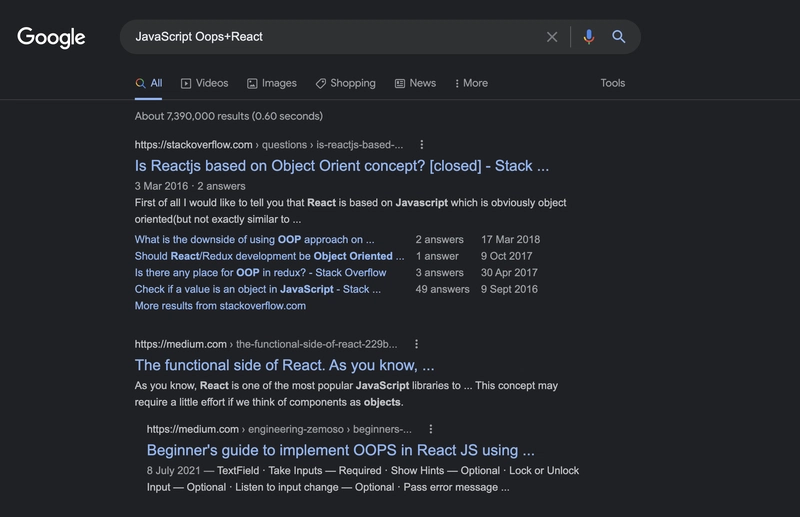Image resolution: width=800 pixels, height=517 pixels.
Task: Click the 'About 7,390,000 results' stats text
Action: [x=229, y=116]
